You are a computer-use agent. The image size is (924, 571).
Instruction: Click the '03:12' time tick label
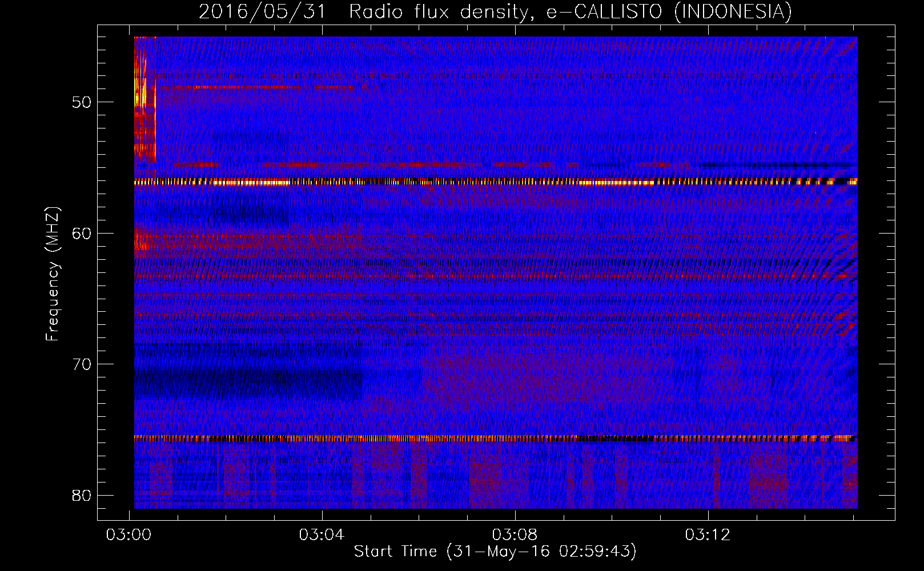(708, 535)
